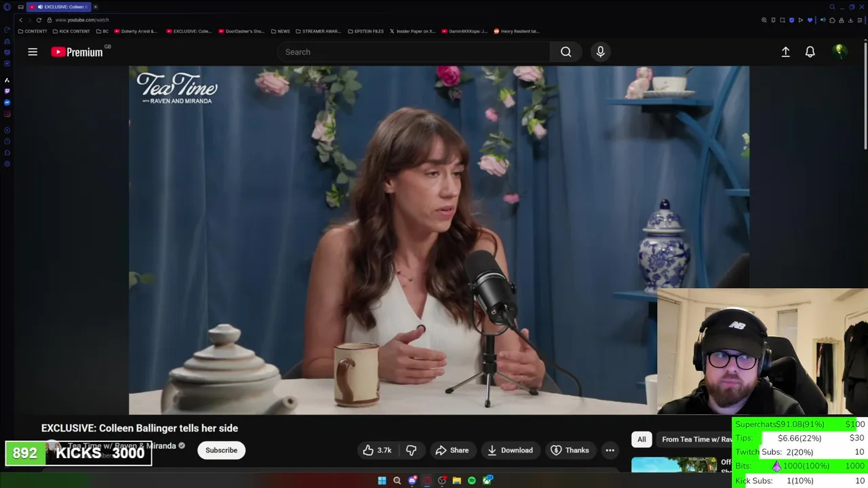Open the account avatar menu
868x488 pixels.
(840, 52)
